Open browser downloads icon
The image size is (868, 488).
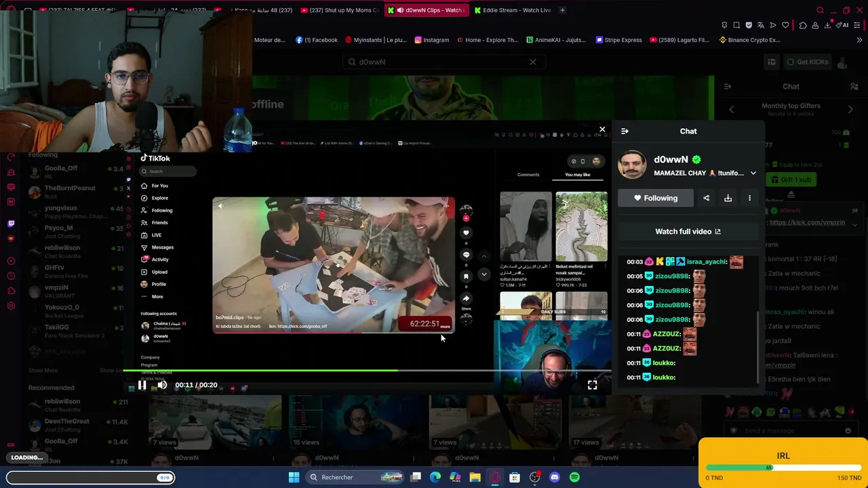(x=828, y=25)
